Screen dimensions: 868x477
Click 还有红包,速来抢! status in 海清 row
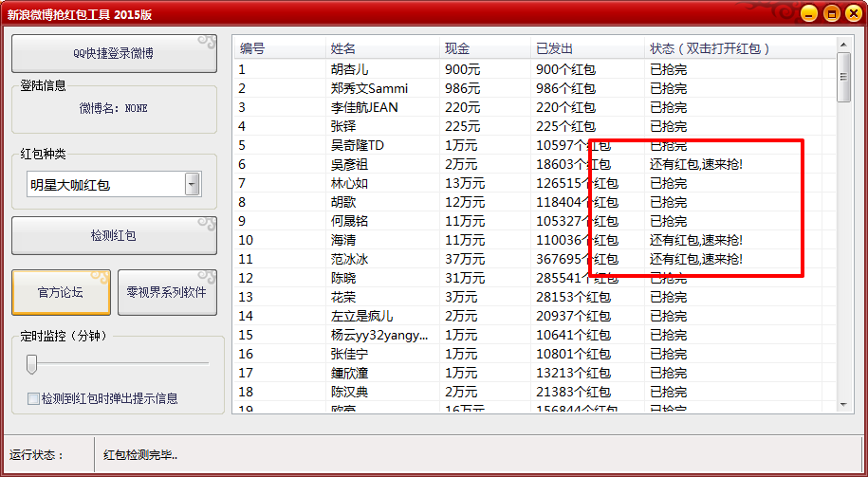(x=696, y=240)
